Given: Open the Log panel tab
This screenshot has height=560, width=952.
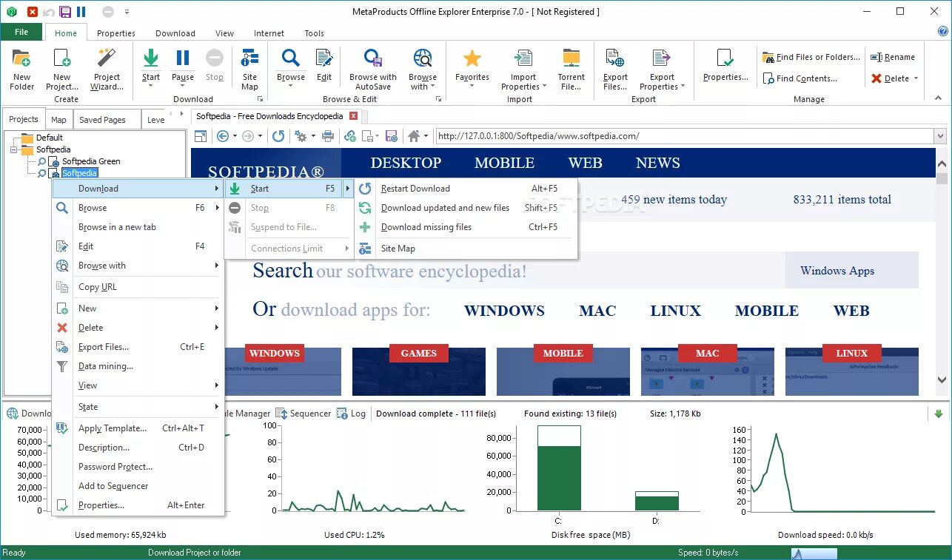Looking at the screenshot, I should pyautogui.click(x=351, y=414).
